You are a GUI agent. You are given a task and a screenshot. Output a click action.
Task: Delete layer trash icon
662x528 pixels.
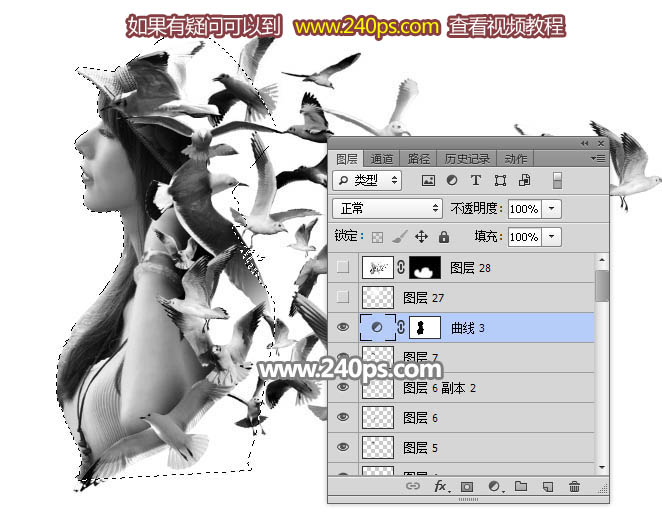point(574,487)
